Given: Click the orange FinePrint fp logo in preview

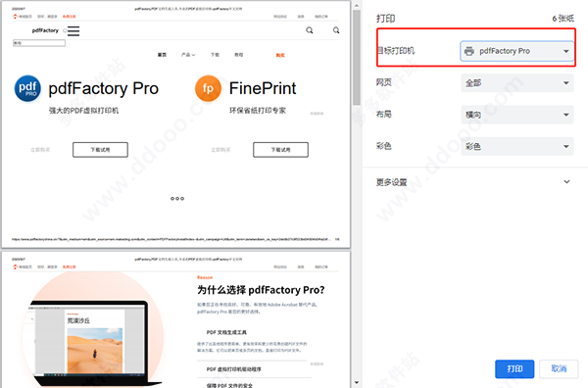Looking at the screenshot, I should tap(208, 88).
